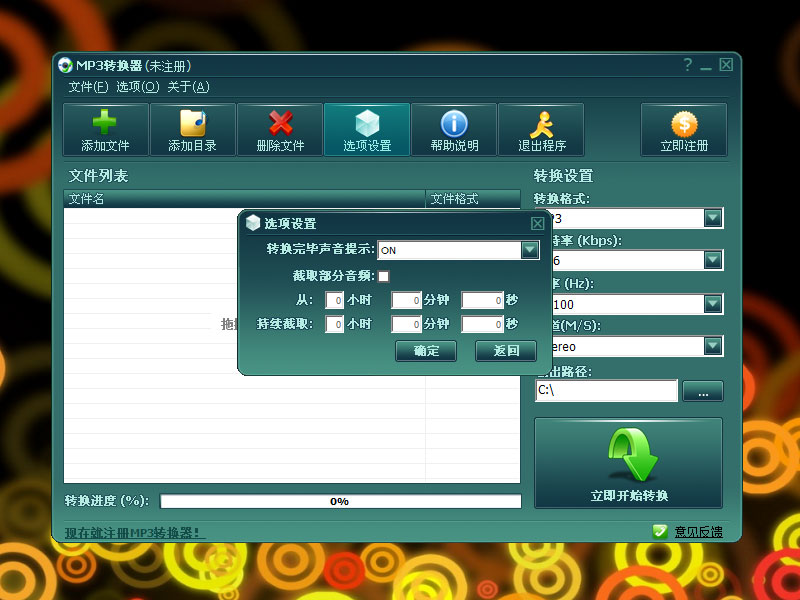Click the 返回 button in dialog

506,351
